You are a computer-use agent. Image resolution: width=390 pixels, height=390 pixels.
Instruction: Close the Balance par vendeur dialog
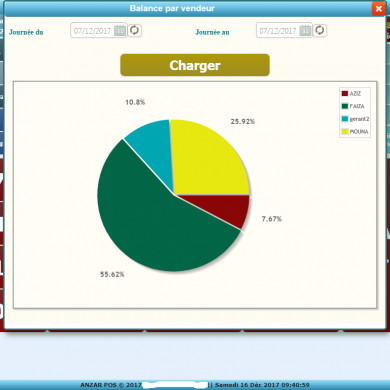click(x=379, y=8)
